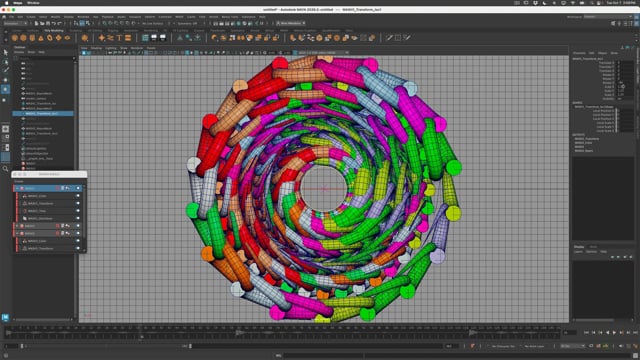This screenshot has height=360, width=640.
Task: Create a polygon disc from the shelf
Action: (x=67, y=38)
